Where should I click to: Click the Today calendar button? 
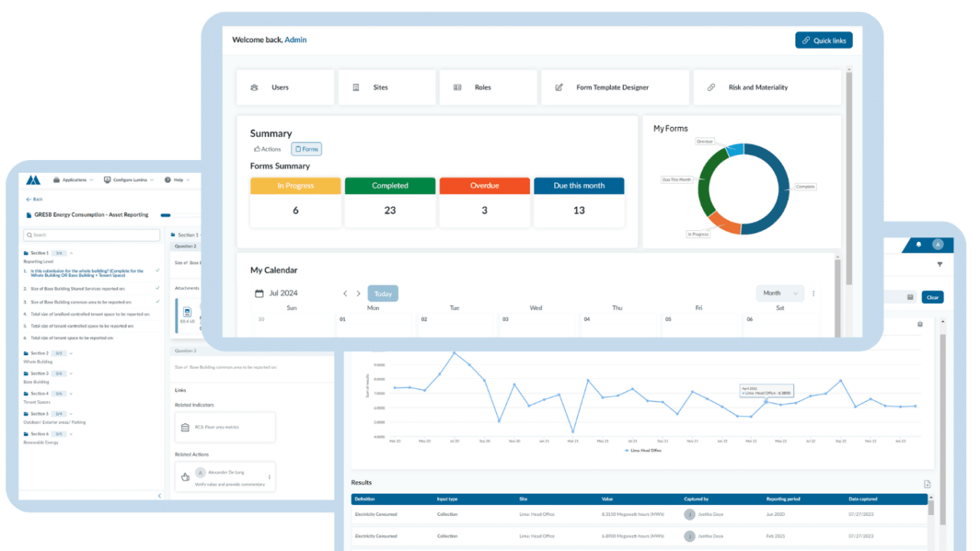pyautogui.click(x=383, y=294)
